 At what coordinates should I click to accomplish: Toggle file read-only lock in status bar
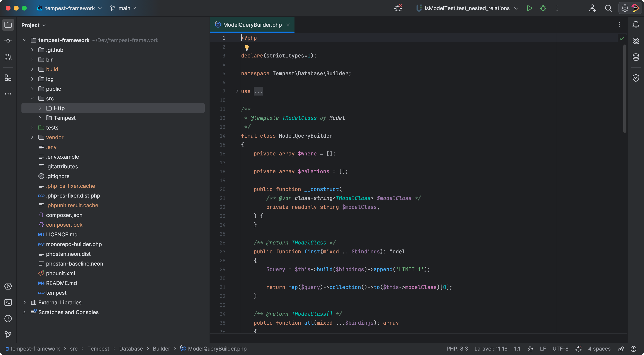[621, 349]
